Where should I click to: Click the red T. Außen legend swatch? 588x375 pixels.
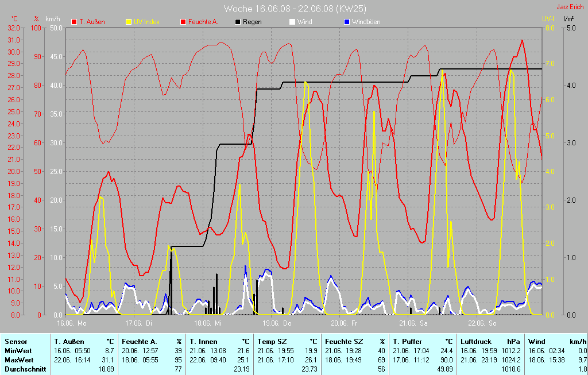click(74, 22)
